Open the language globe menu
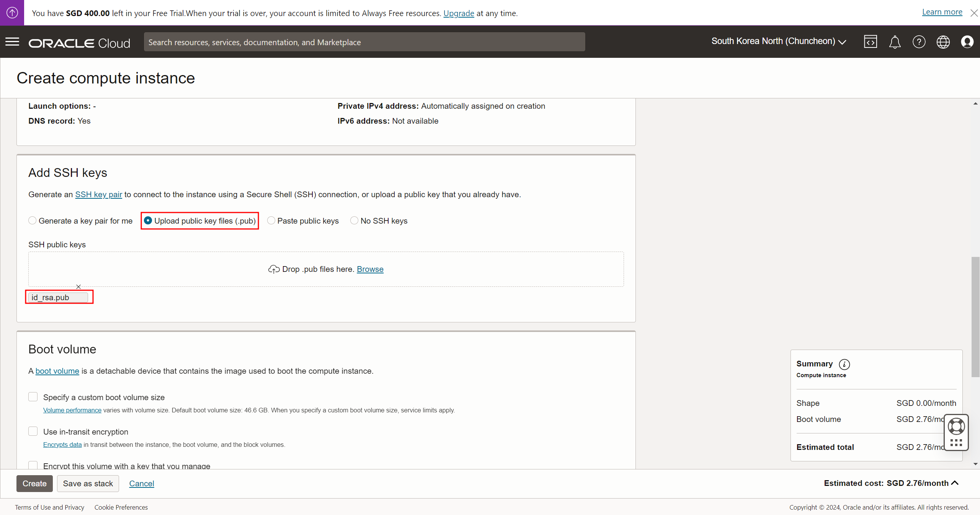This screenshot has width=980, height=515. 943,42
